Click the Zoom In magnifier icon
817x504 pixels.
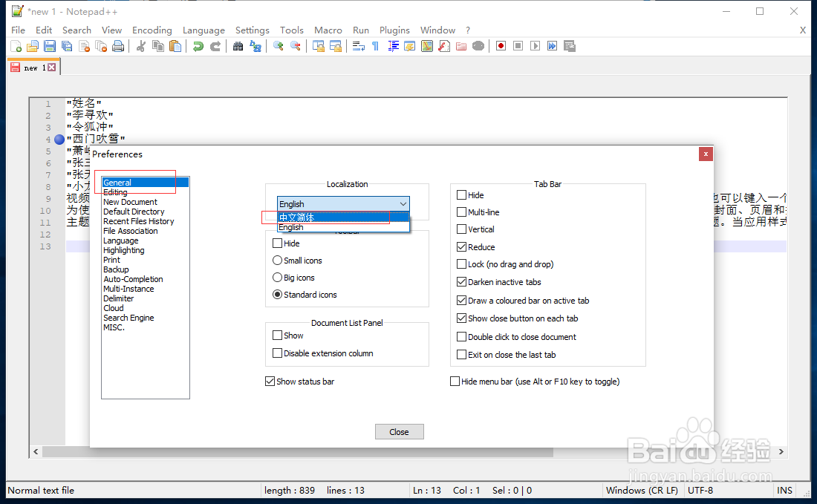(x=279, y=46)
